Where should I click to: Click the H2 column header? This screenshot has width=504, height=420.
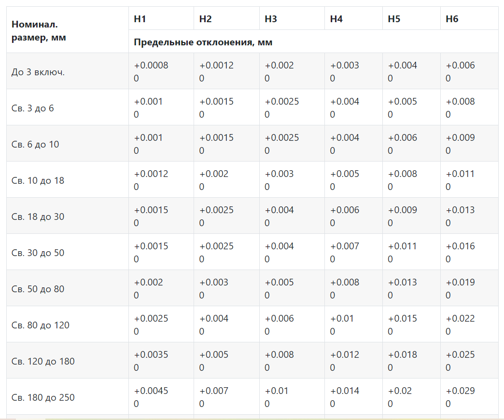pos(205,19)
